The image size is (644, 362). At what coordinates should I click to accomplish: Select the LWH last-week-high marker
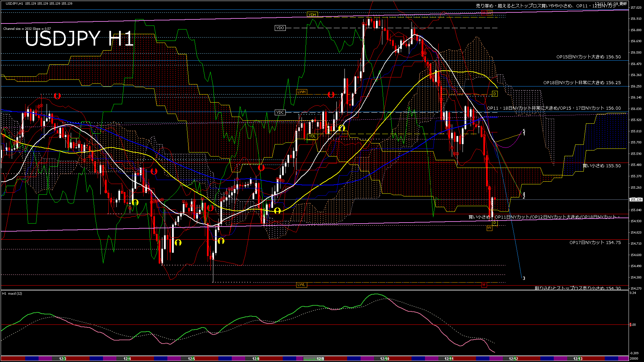pyautogui.click(x=301, y=92)
